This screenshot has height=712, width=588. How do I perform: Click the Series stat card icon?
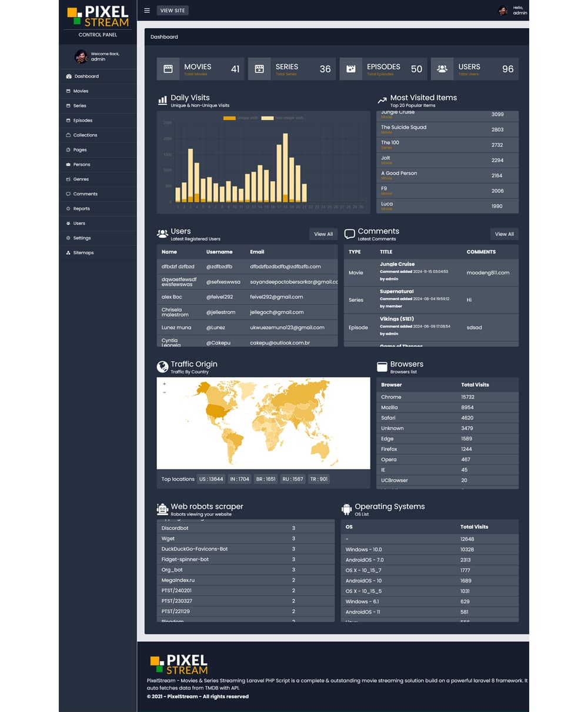coord(259,69)
